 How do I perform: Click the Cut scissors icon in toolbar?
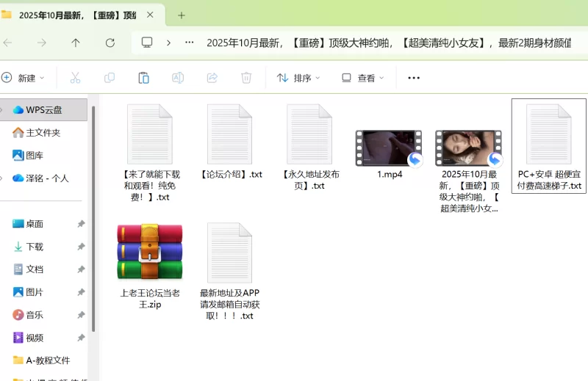click(75, 78)
